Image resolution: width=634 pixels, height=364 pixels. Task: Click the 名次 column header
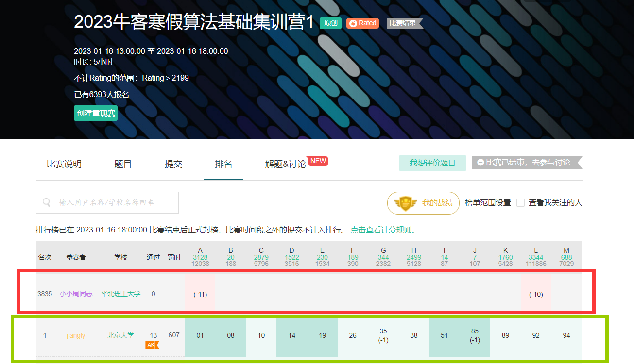pos(45,257)
